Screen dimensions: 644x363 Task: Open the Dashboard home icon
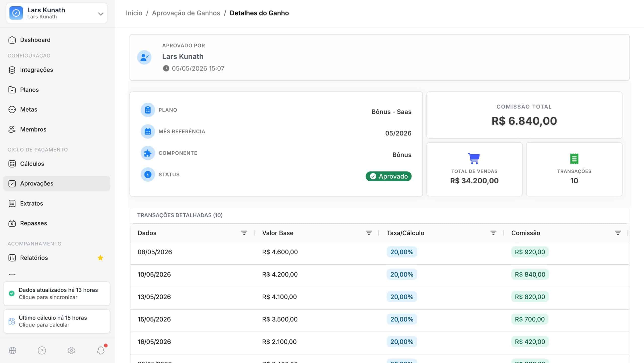12,40
